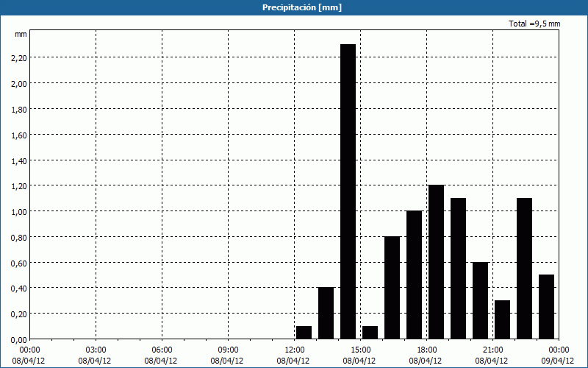This screenshot has height=368, width=588.
Task: Select the 0,60 mm bar before 21:00
Action: (x=481, y=300)
